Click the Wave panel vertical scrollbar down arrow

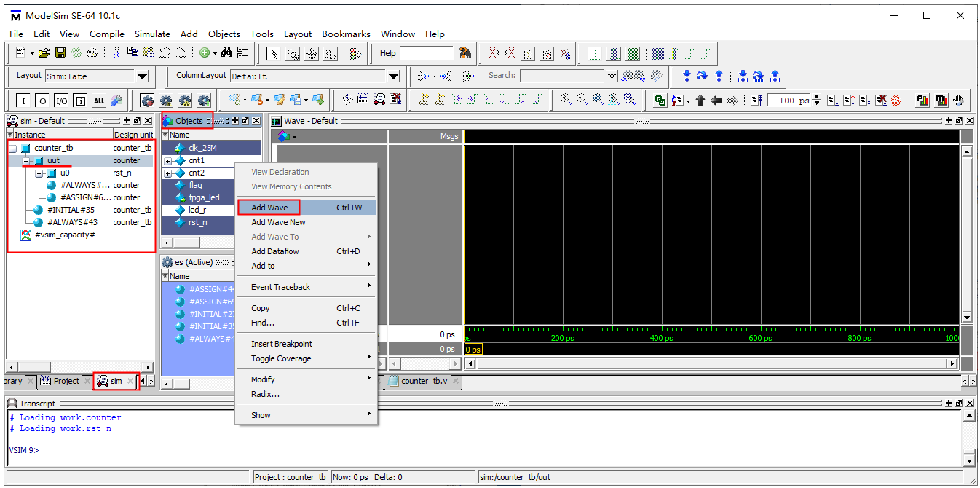point(967,318)
